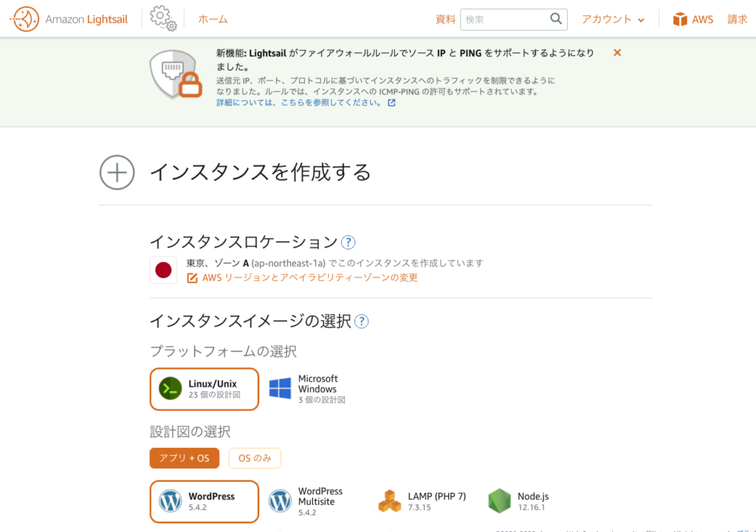This screenshot has height=532, width=756.
Task: Open help for インスタンスロケーション
Action: coord(348,242)
